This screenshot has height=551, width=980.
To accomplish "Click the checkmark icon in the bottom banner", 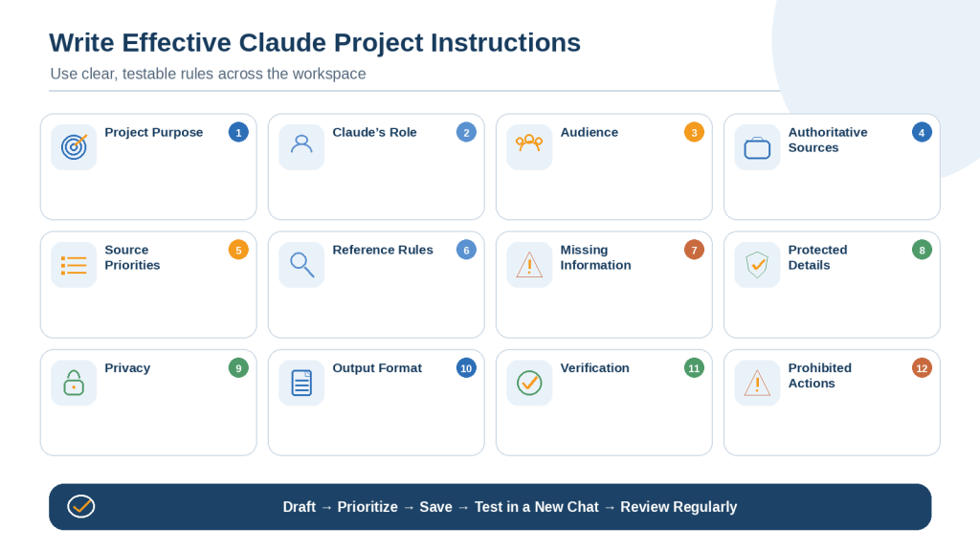I will tap(81, 507).
